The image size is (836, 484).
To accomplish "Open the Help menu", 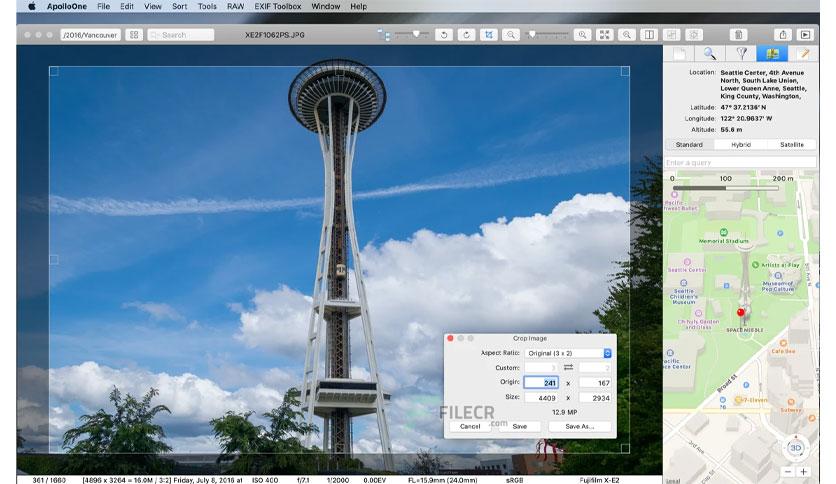I will [358, 6].
